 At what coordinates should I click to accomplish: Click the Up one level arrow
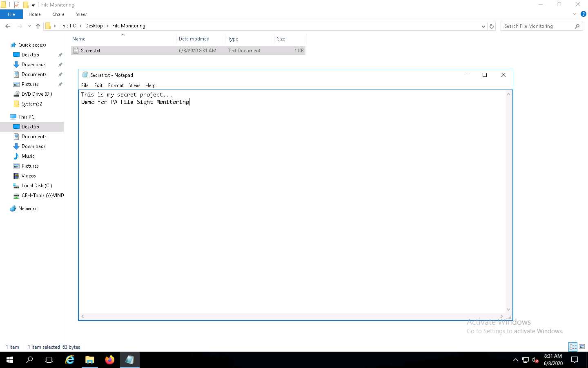tap(38, 26)
